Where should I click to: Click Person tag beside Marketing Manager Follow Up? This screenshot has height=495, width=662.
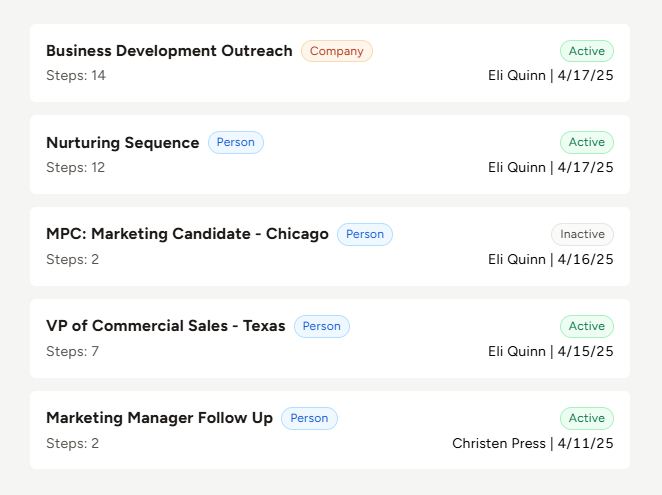(x=309, y=418)
